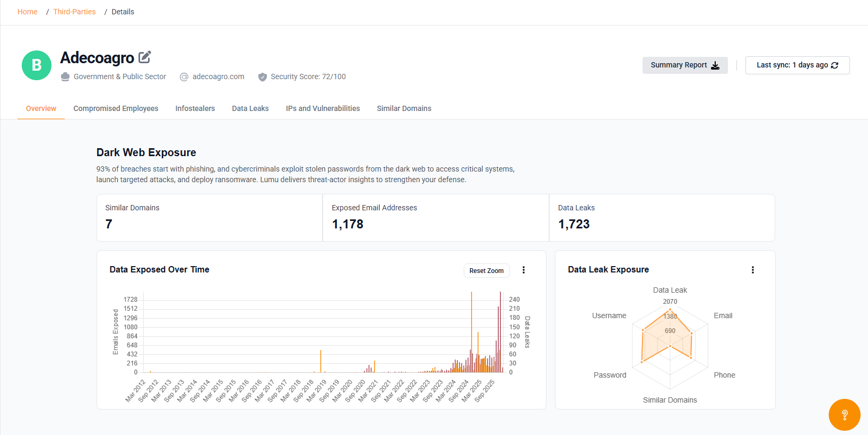Go back to Third-Parties breadcrumb
This screenshot has height=435, width=868.
pos(74,12)
